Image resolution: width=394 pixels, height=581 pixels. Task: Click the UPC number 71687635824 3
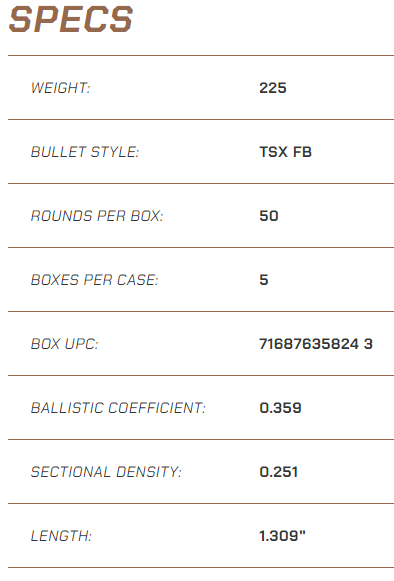tap(316, 344)
